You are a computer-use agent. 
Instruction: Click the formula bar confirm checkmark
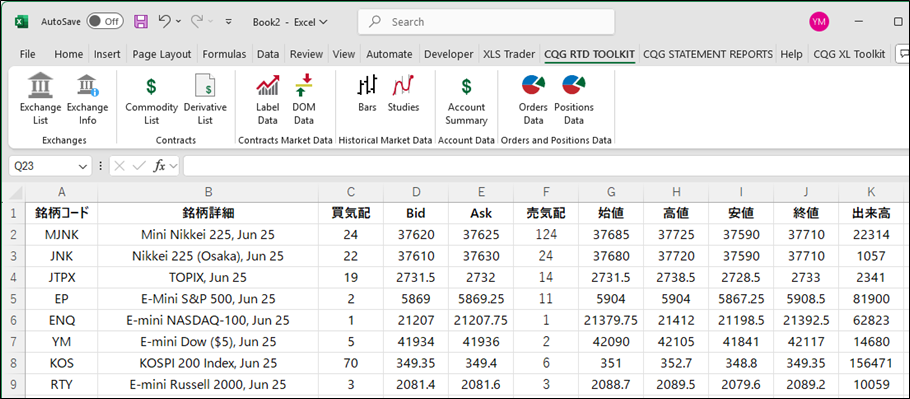pos(138,166)
